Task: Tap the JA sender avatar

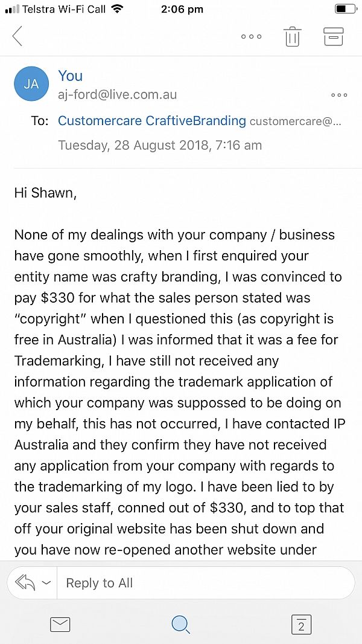Action: 31,84
